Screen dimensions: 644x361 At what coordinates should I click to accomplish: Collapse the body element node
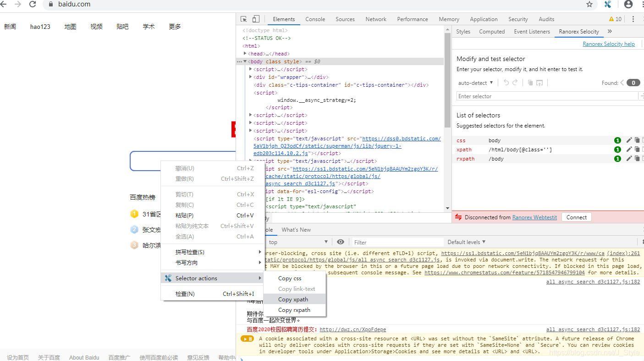coord(245,61)
